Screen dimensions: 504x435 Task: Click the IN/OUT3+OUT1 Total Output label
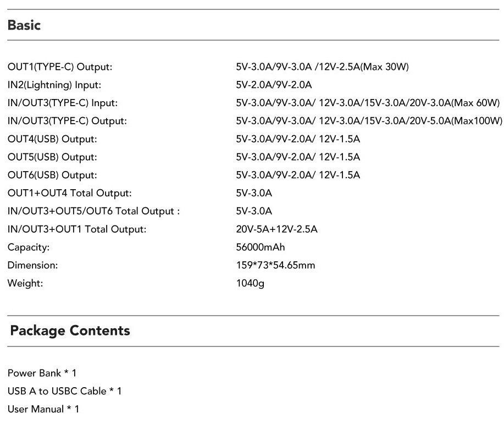coord(77,229)
